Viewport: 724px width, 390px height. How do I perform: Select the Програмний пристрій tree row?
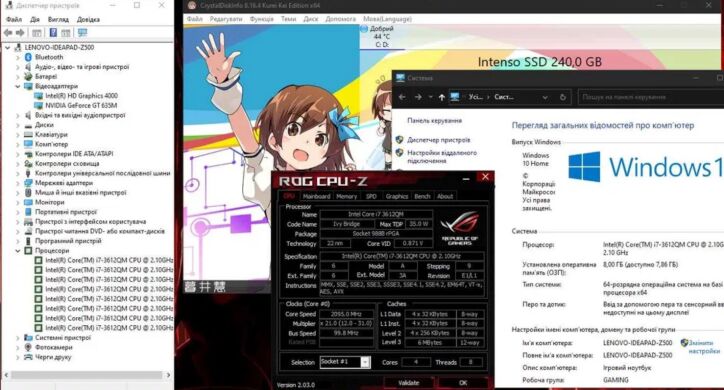coord(68,241)
